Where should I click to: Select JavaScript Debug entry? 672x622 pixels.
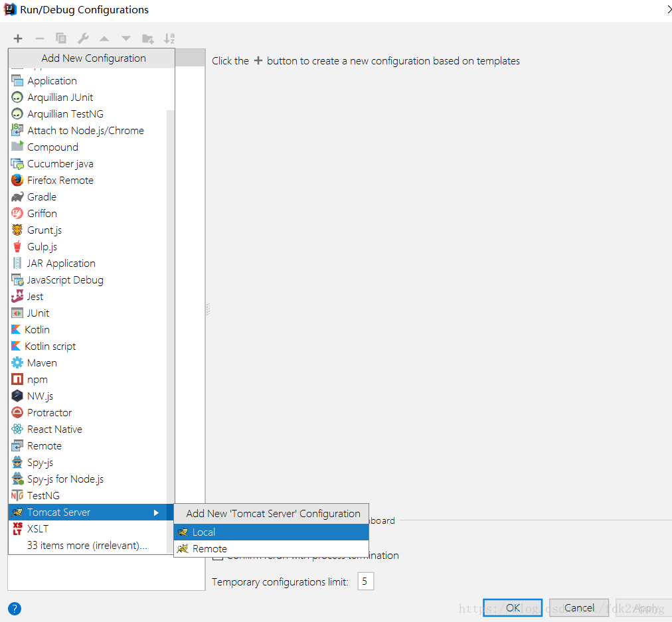click(88, 279)
